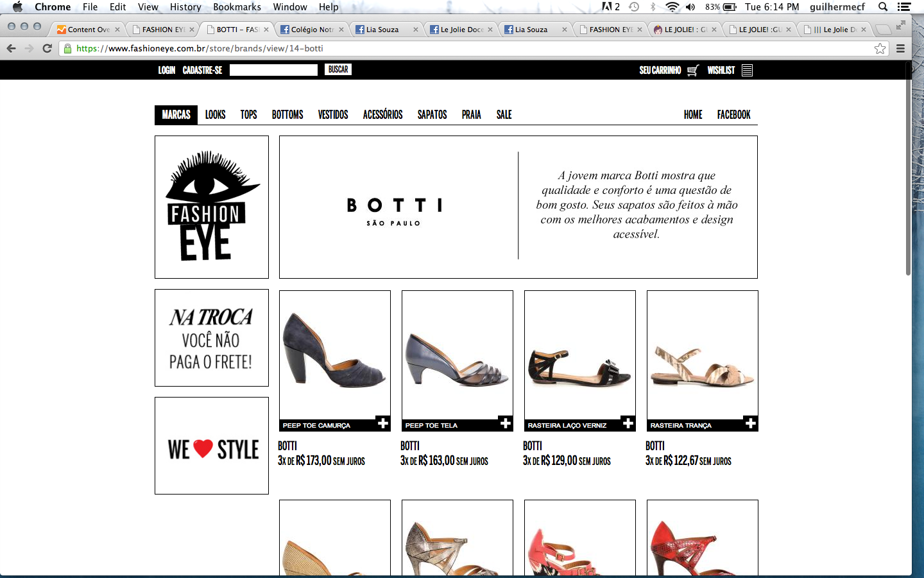Add Rasteira Trança with plus icon
Viewport: 924px width, 578px height.
[x=751, y=423]
